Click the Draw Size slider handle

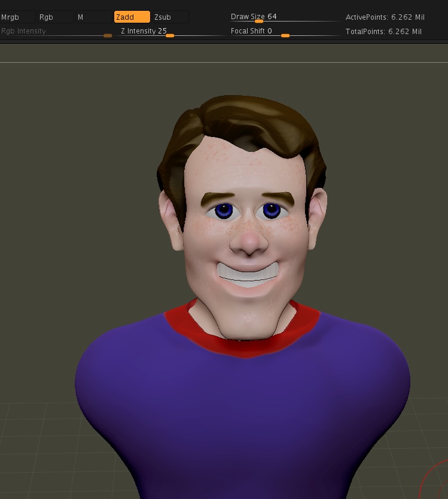[x=259, y=22]
